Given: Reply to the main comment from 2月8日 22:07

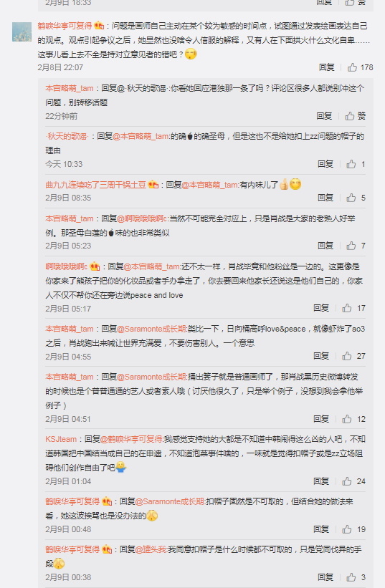Looking at the screenshot, I should (x=326, y=67).
